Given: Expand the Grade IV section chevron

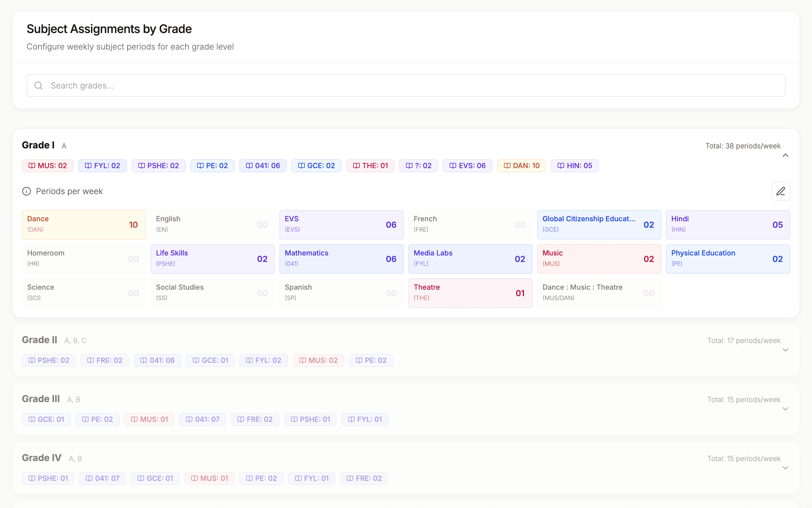Looking at the screenshot, I should (785, 468).
